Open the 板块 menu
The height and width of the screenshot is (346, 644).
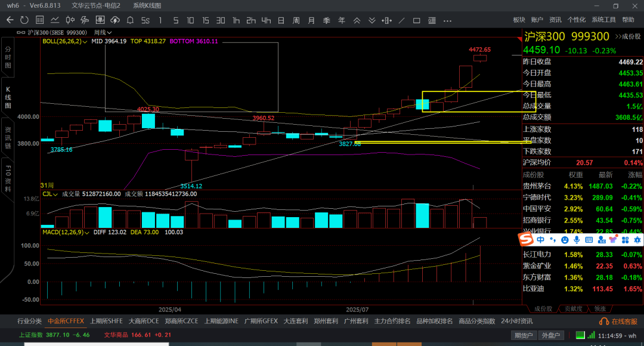(519, 20)
